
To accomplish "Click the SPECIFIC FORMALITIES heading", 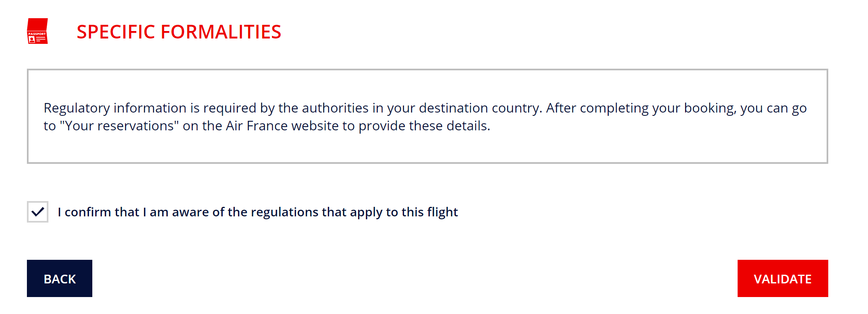I will tap(179, 32).
